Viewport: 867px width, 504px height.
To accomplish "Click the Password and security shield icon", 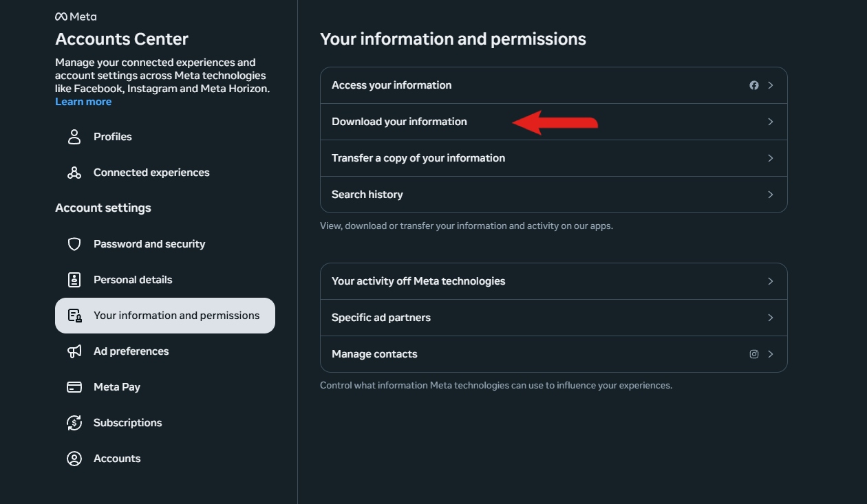I will [x=74, y=244].
